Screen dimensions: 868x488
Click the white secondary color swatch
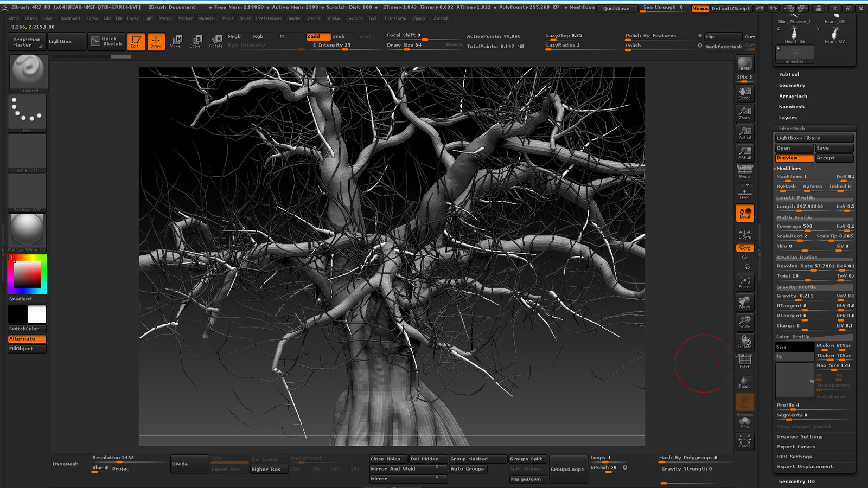37,314
